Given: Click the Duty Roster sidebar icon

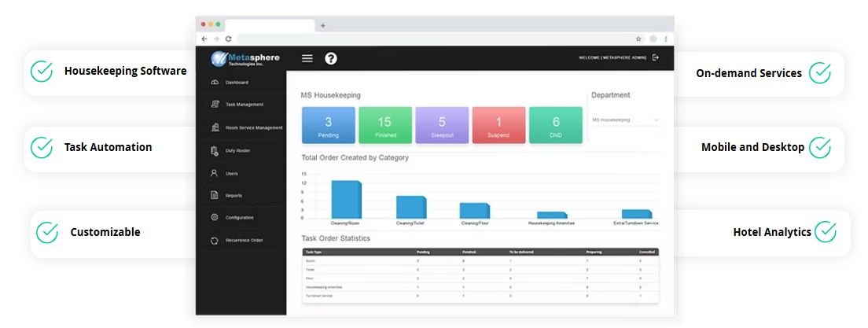Looking at the screenshot, I should click(215, 150).
